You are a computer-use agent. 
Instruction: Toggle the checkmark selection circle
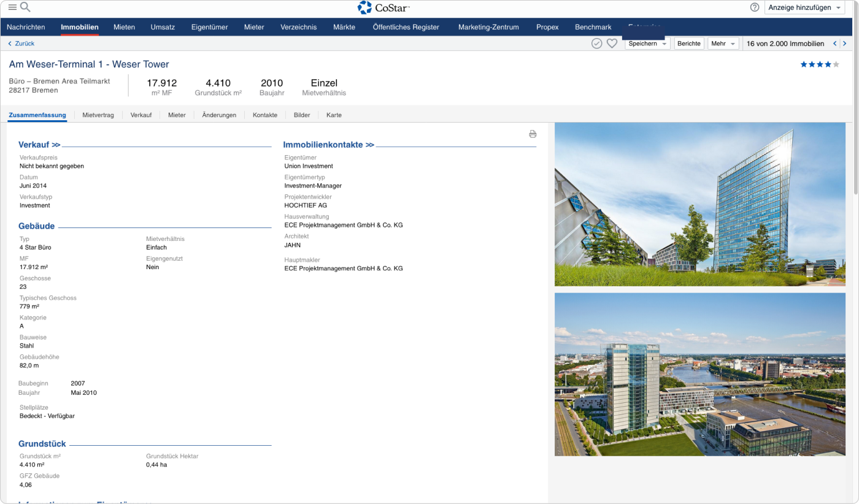click(x=596, y=44)
